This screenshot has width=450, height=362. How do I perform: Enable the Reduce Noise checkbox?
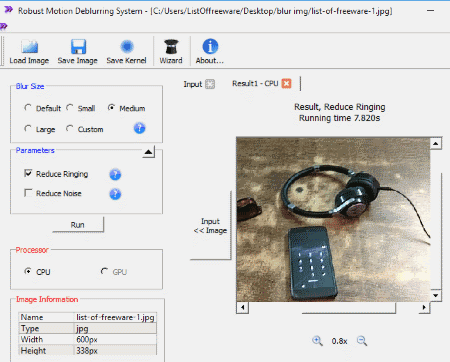pyautogui.click(x=28, y=193)
